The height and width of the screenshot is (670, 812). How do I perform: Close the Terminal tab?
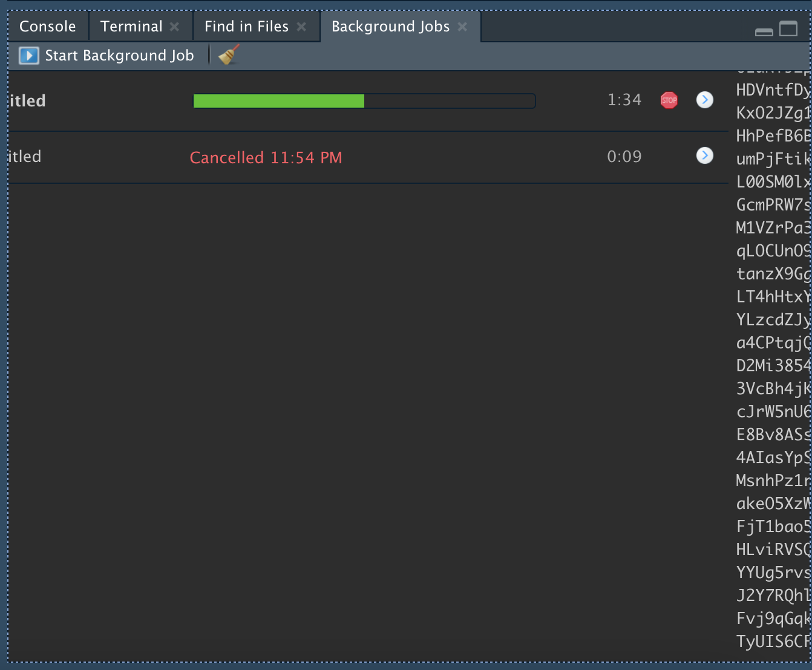point(174,26)
